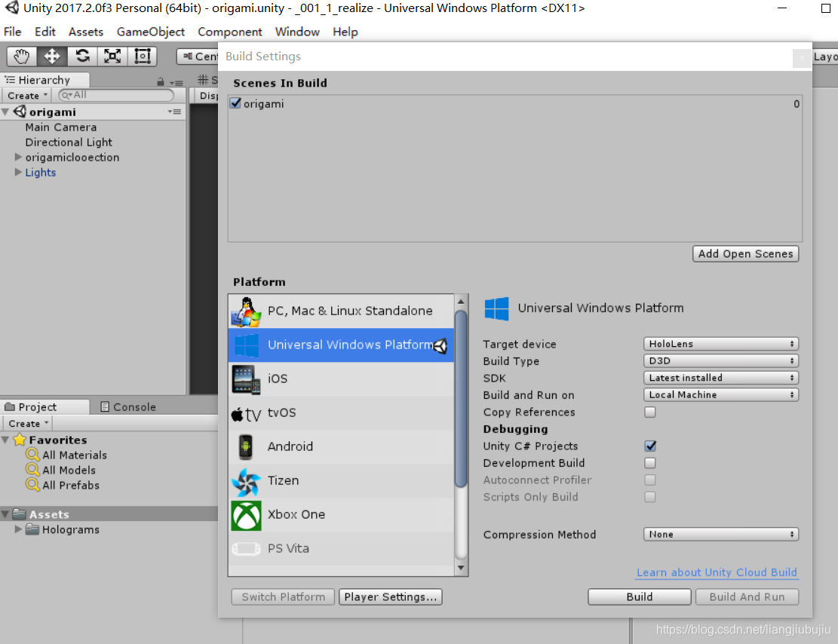Screen dimensions: 838x644
Task: Toggle the Scripts Only Build checkbox
Action: click(x=650, y=497)
